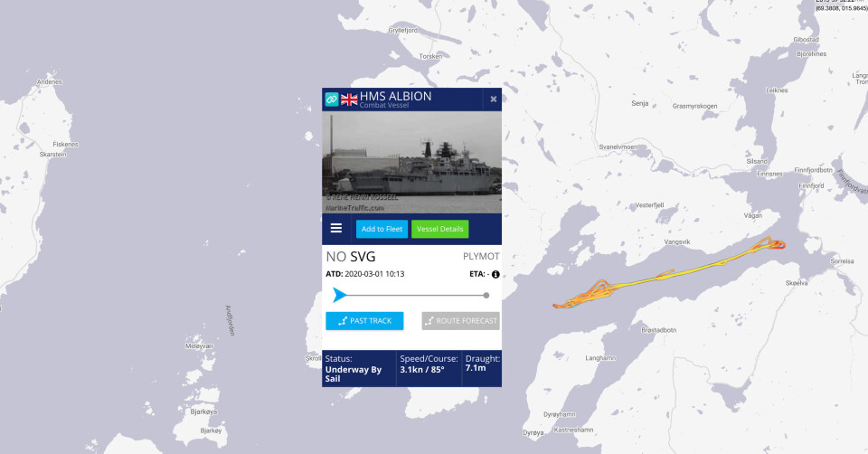The width and height of the screenshot is (868, 454).
Task: Click the grey end dot of voyage progress
Action: click(x=486, y=296)
